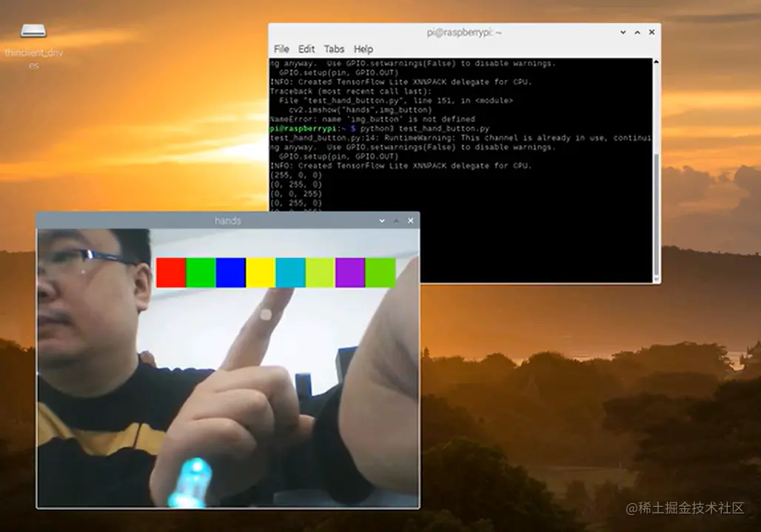Click the 'hands' window title text
Screen dimensions: 761x532
pyautogui.click(x=227, y=220)
